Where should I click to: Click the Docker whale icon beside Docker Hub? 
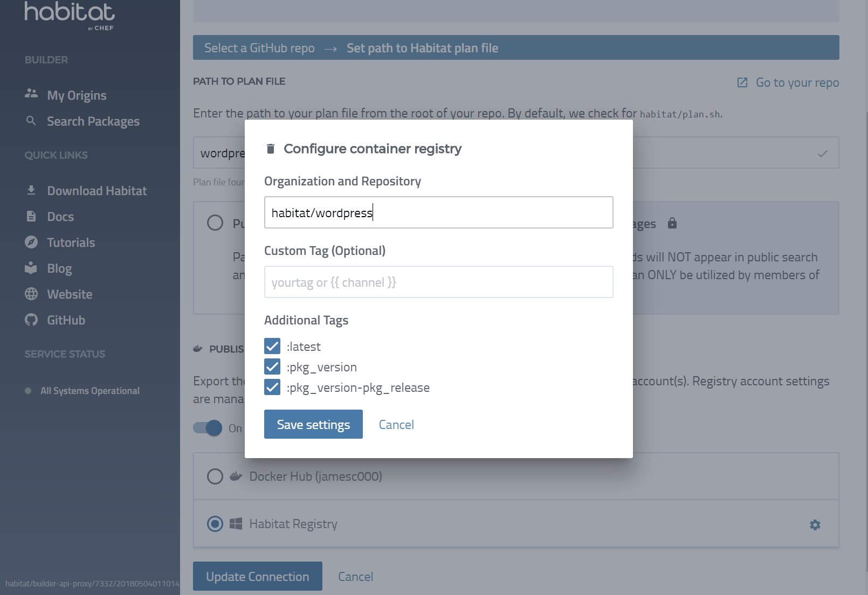[235, 476]
